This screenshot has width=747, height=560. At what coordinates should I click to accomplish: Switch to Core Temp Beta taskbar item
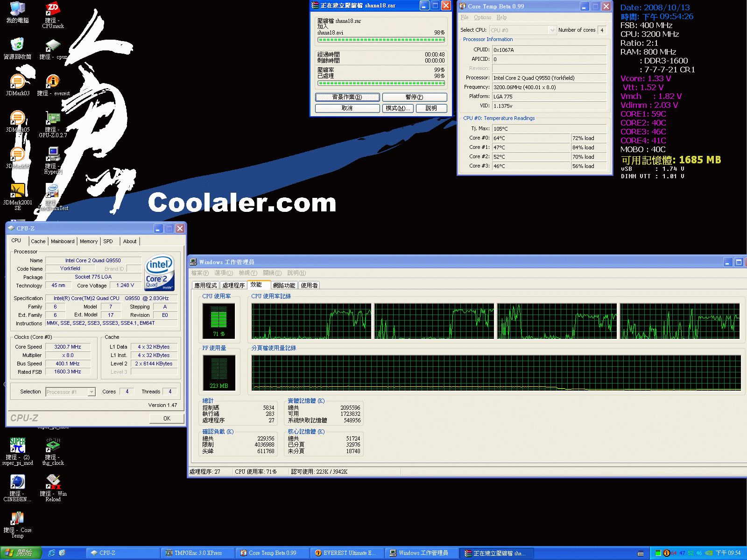[272, 553]
